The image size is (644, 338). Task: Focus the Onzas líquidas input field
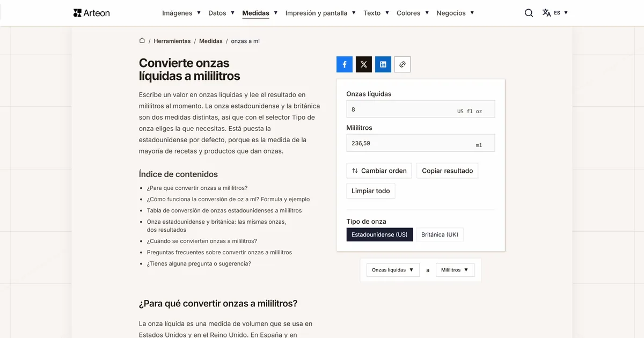tap(421, 109)
